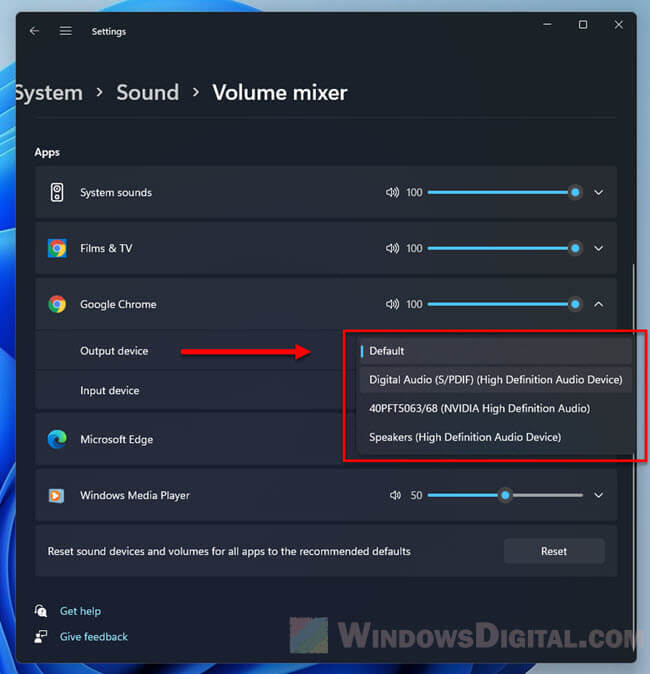
Task: Open the Give feedback link
Action: click(94, 637)
